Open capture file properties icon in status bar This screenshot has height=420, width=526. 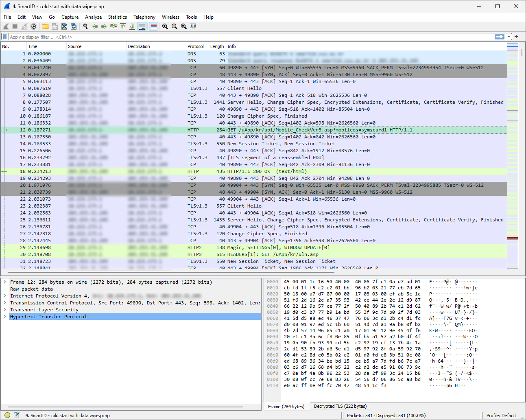coord(17,415)
